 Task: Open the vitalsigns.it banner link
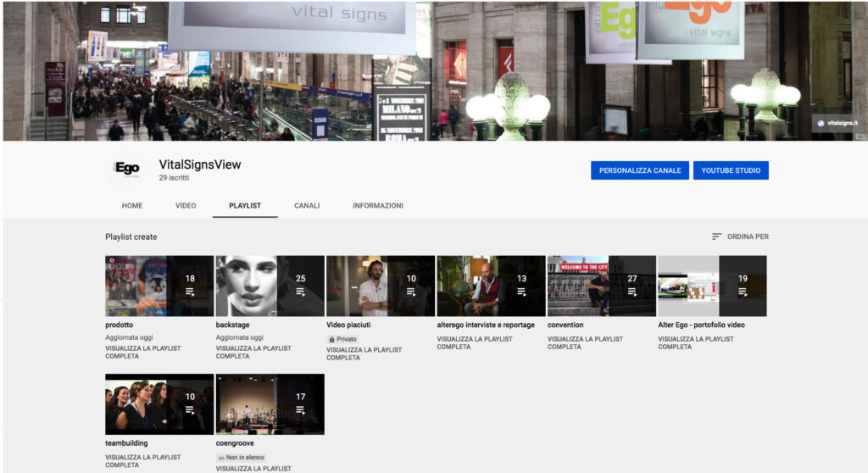pyautogui.click(x=837, y=123)
